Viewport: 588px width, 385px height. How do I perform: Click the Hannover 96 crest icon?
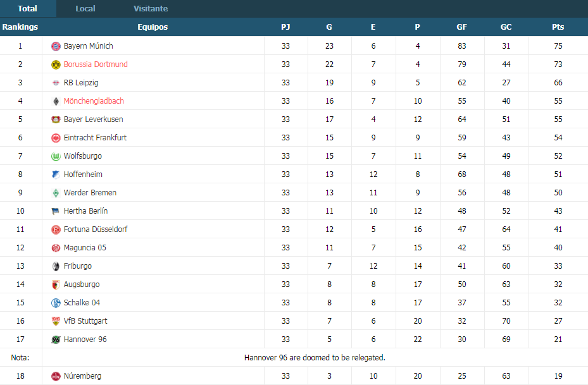click(56, 339)
